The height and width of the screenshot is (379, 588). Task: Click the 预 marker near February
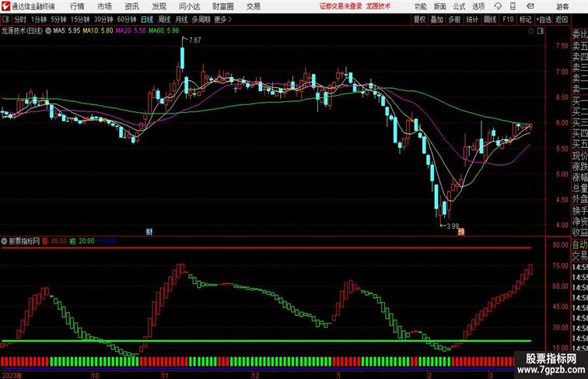pyautogui.click(x=461, y=232)
